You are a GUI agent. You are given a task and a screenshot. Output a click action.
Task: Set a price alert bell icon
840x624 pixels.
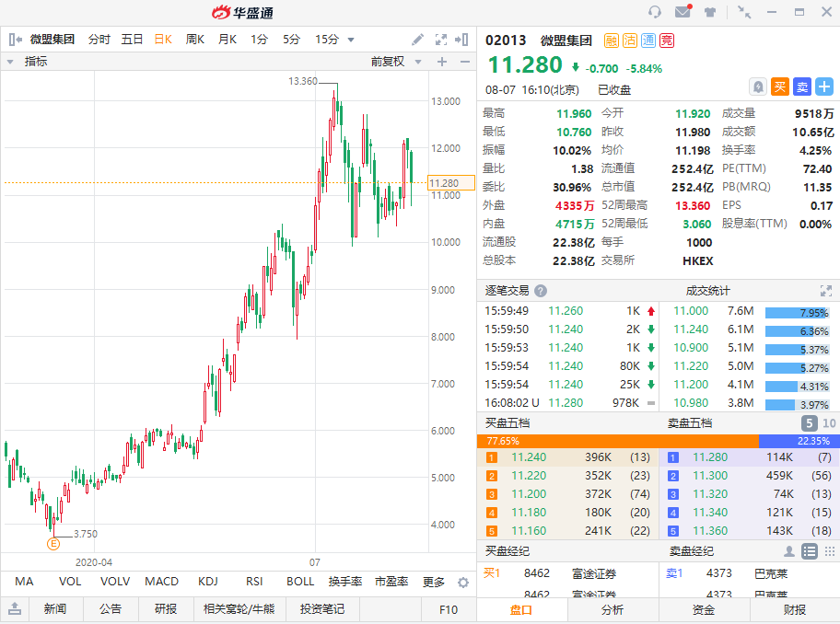point(758,87)
